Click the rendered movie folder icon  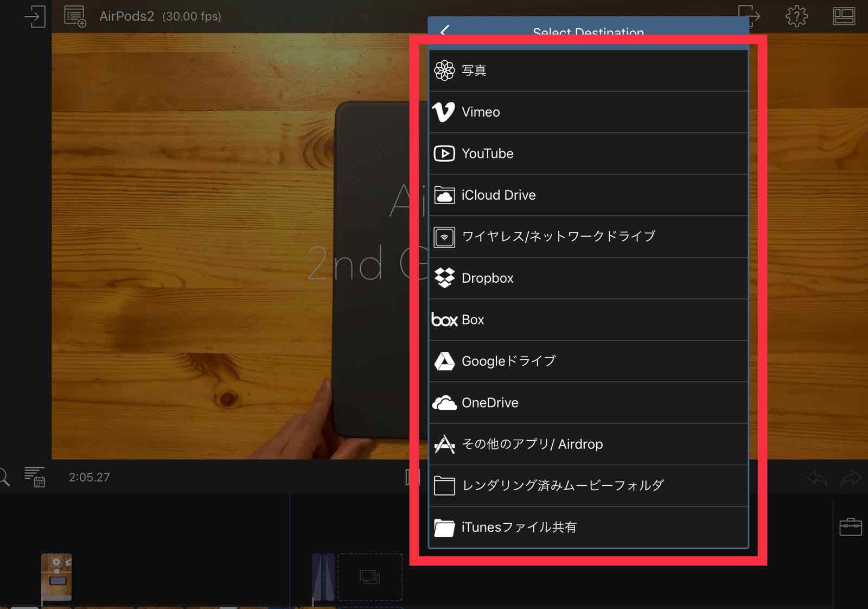point(444,486)
